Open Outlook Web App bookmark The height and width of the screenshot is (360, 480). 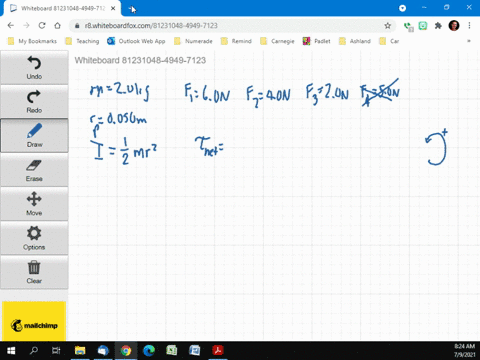tap(136, 41)
